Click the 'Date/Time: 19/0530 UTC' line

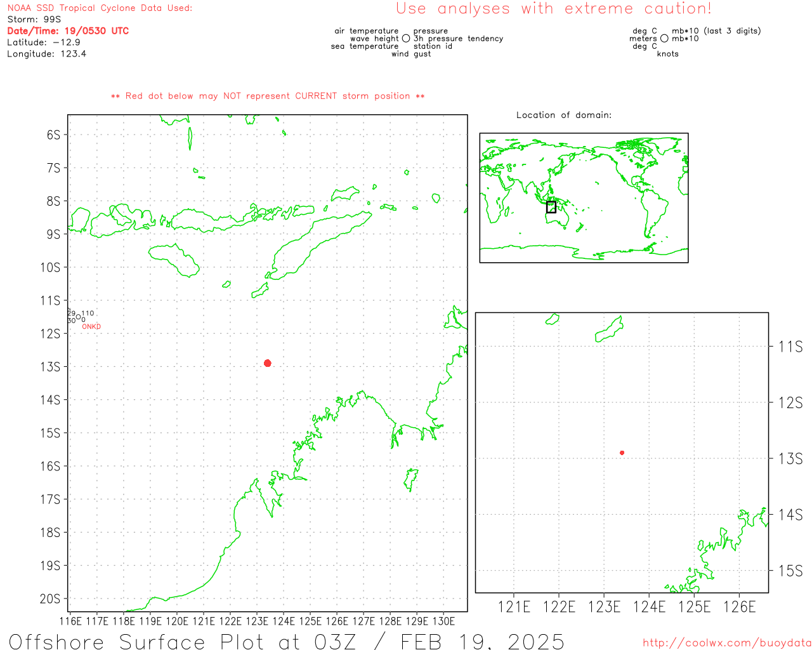pyautogui.click(x=68, y=31)
